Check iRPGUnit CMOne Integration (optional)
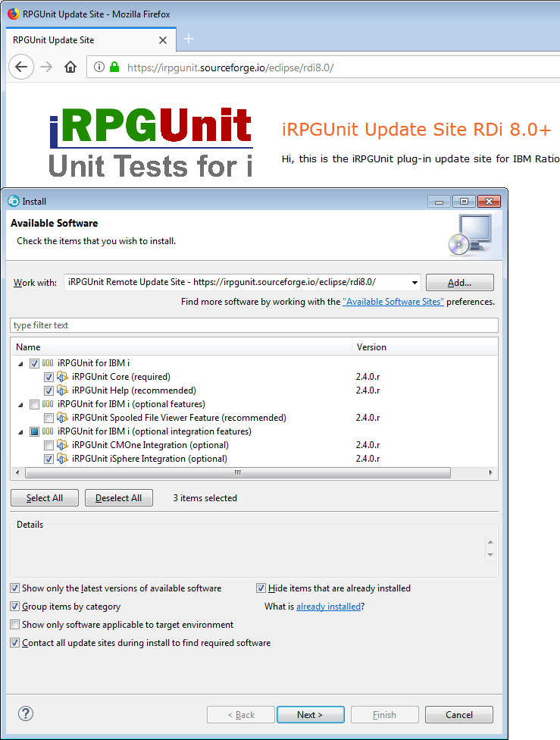 pos(48,446)
